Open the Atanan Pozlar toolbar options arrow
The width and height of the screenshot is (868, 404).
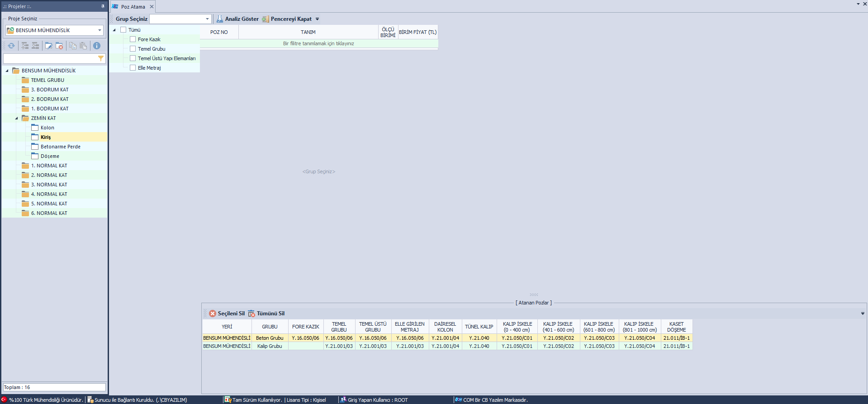863,314
